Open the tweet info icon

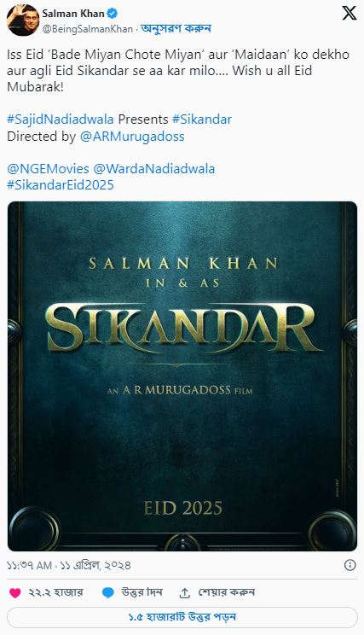point(350,565)
